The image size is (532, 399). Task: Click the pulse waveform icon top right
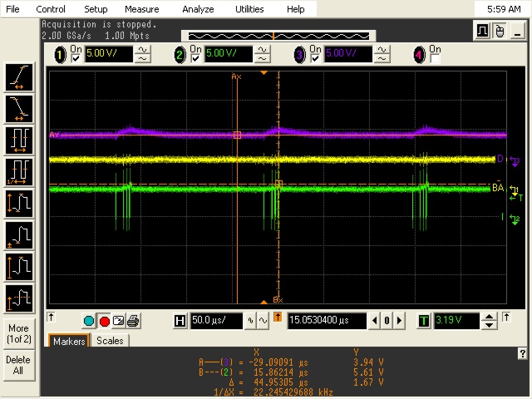click(482, 31)
